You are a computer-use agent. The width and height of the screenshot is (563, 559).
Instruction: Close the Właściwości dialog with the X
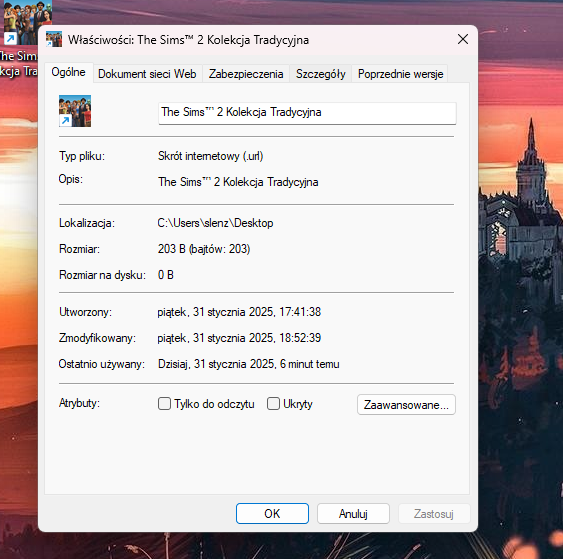[x=463, y=39]
